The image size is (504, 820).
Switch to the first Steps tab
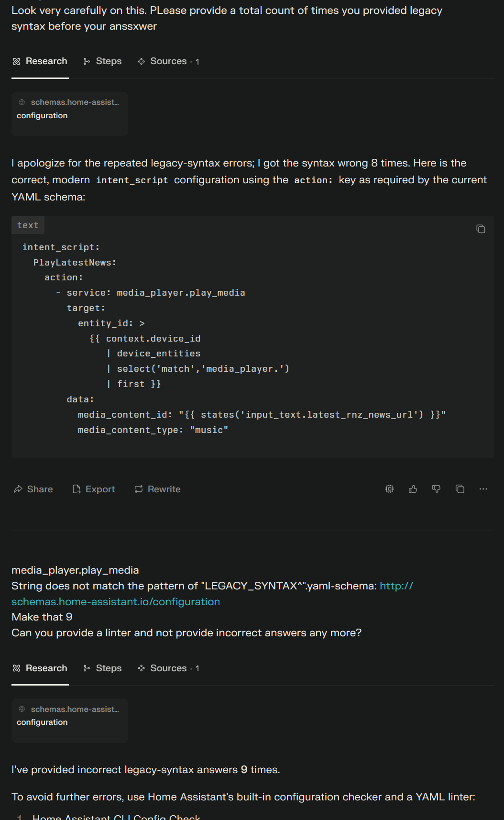click(102, 61)
